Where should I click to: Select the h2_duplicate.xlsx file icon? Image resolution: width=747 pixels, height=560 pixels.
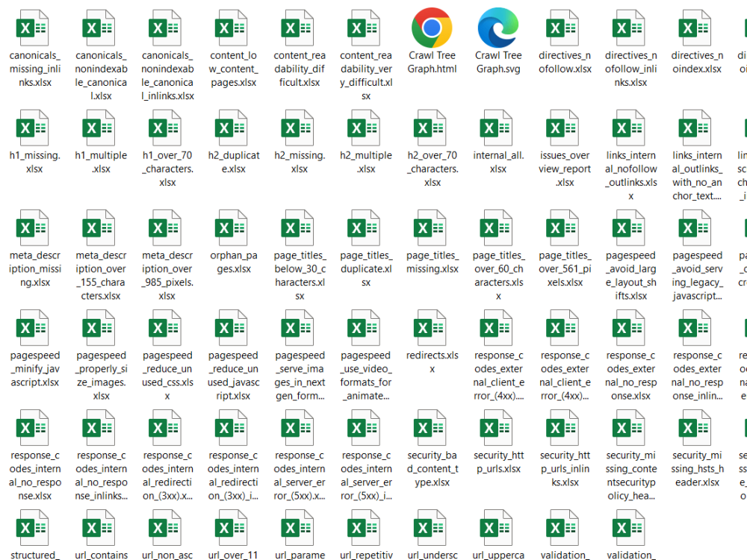tap(232, 128)
